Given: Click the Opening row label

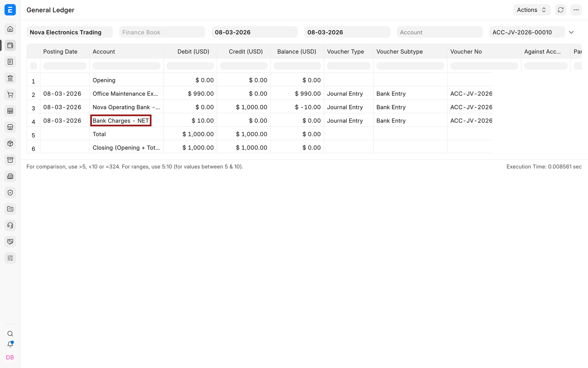Looking at the screenshot, I should tap(104, 80).
